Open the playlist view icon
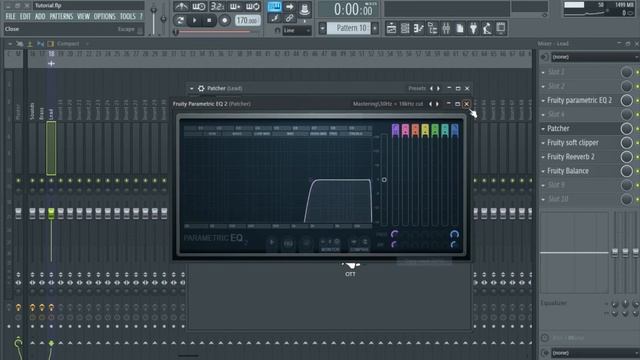This screenshot has height=360, width=640. [x=391, y=28]
